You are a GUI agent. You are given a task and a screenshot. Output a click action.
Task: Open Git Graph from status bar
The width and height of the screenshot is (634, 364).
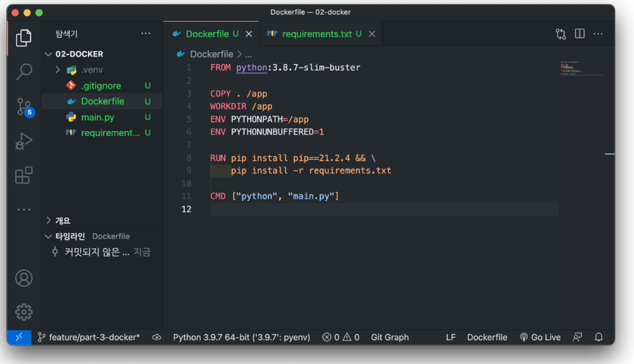390,338
